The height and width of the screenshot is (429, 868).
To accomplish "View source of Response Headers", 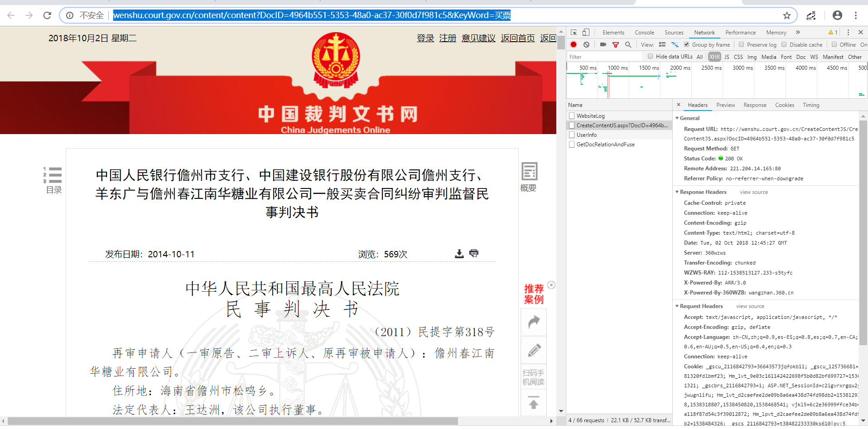I will (754, 192).
